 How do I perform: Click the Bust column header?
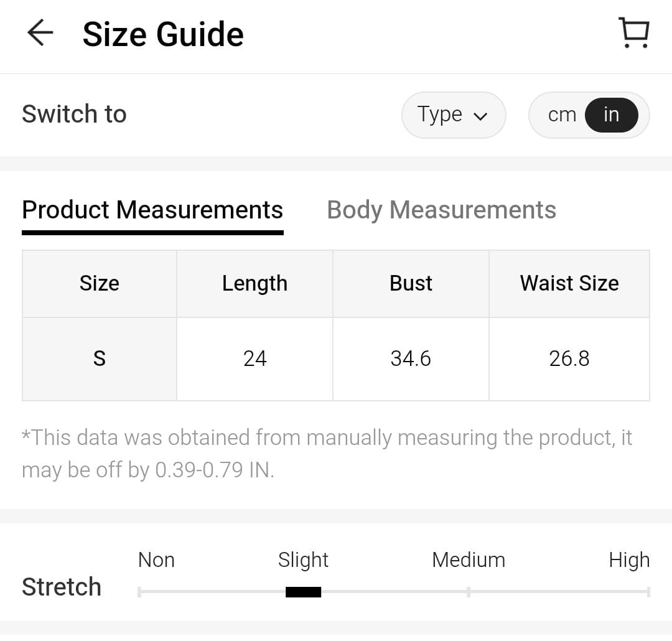[411, 284]
